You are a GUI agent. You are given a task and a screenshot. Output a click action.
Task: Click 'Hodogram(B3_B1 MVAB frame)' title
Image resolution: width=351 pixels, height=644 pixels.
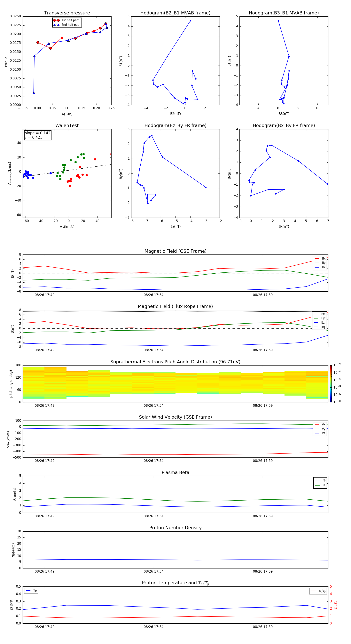284,13
